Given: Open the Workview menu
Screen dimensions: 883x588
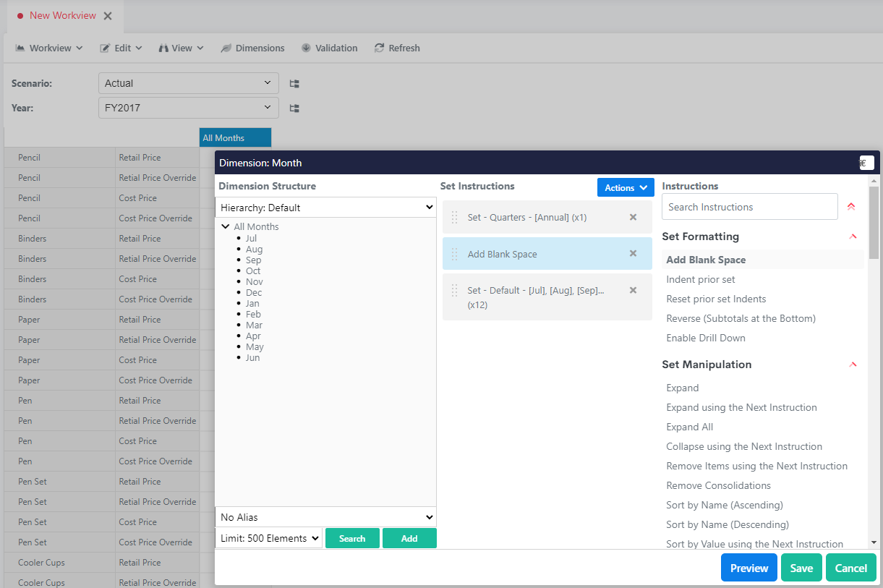Looking at the screenshot, I should coord(49,48).
